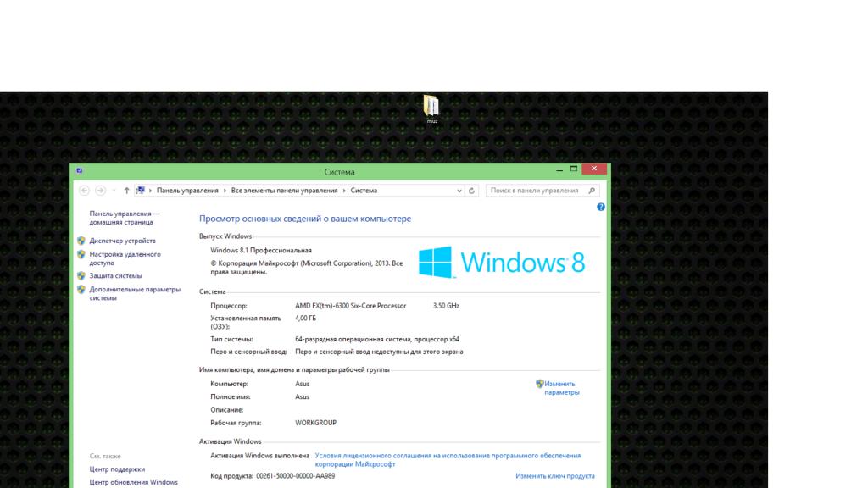Click the system icon in title bar
The image size is (868, 488).
(x=79, y=171)
